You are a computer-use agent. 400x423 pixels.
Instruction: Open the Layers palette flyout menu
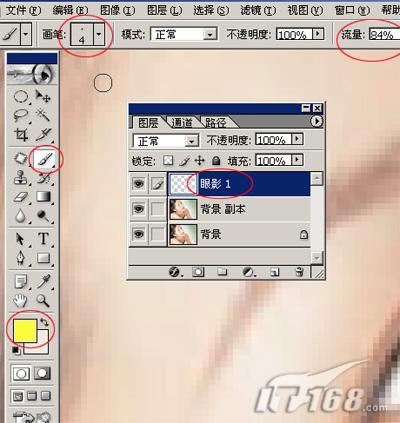(317, 121)
